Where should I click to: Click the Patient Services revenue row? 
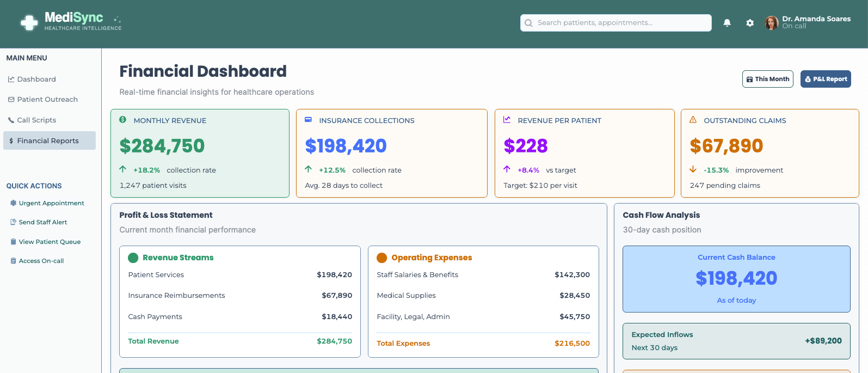(240, 274)
